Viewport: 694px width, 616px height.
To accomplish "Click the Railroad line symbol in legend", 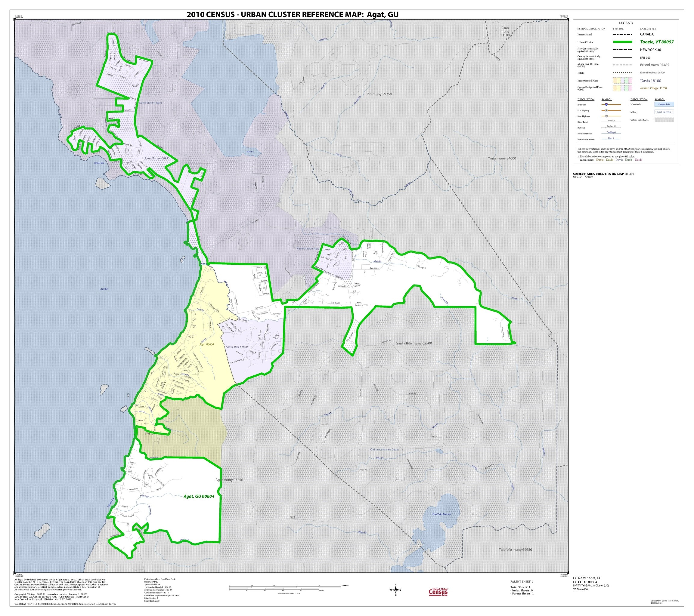I will click(611, 127).
